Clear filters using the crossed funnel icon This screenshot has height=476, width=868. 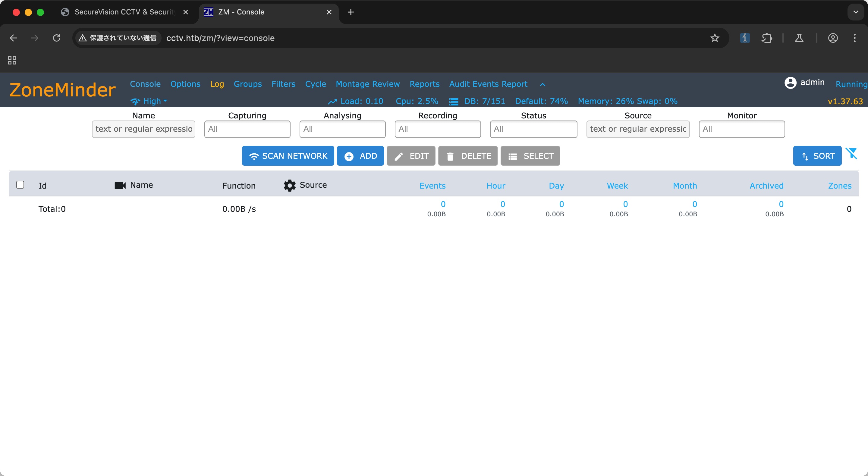pos(851,154)
